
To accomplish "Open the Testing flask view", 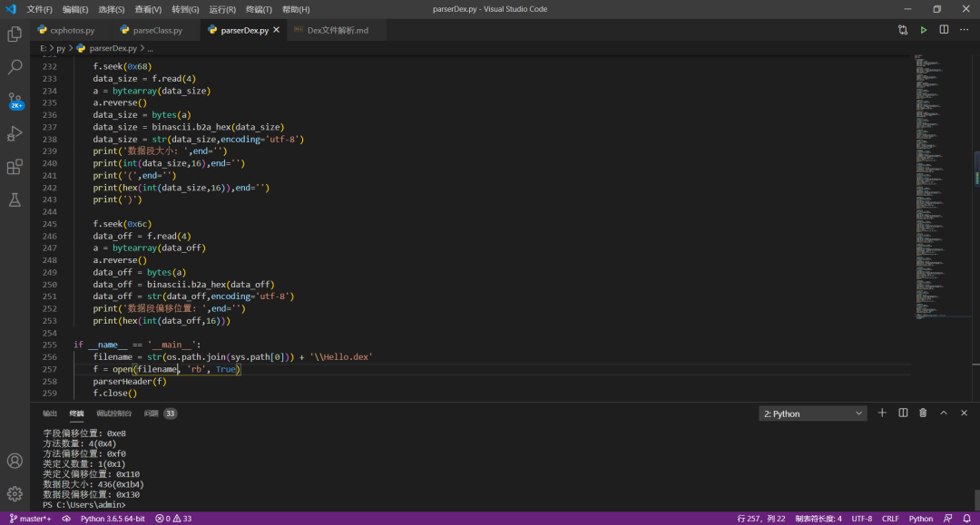I will point(15,199).
